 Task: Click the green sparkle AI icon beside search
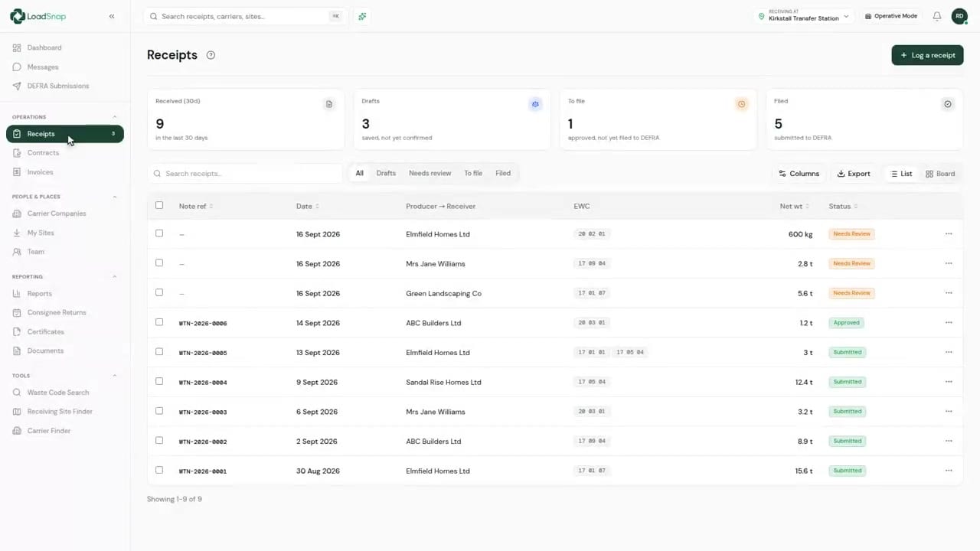[362, 16]
